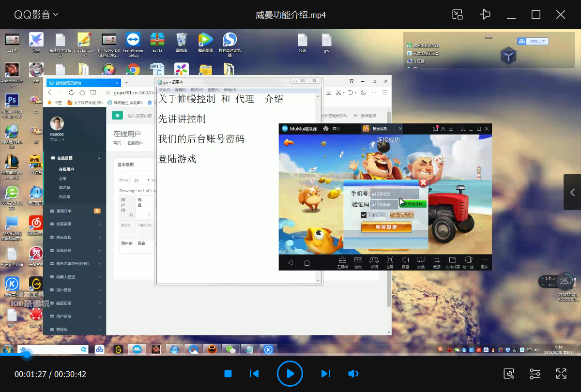The height and width of the screenshot is (392, 581).
Task: Expand 机器人管理 sidebar menu
Action: pos(75,277)
